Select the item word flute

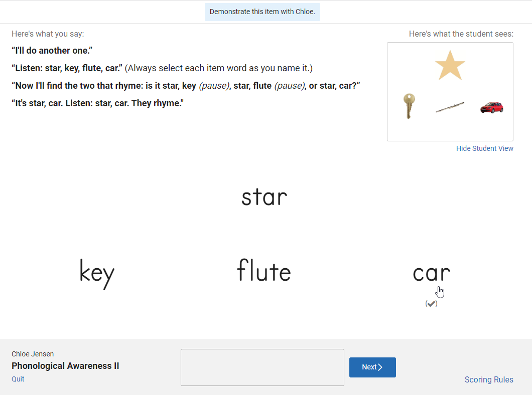[264, 270]
